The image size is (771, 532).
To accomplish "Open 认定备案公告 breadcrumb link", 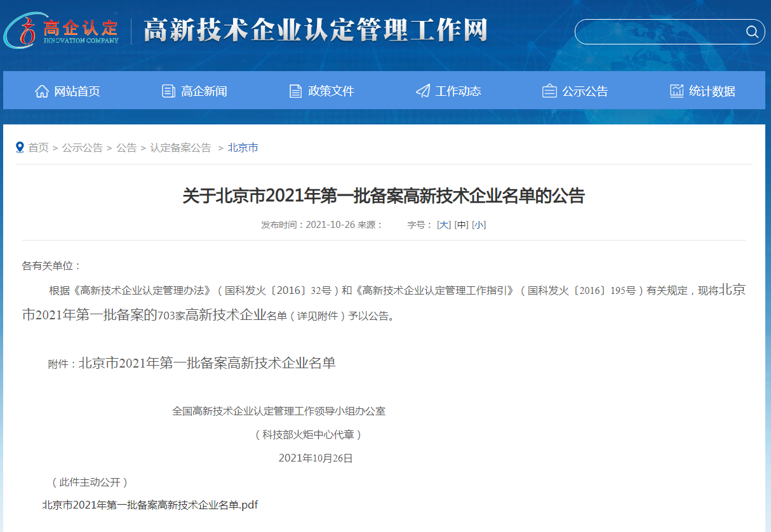I will [x=180, y=148].
